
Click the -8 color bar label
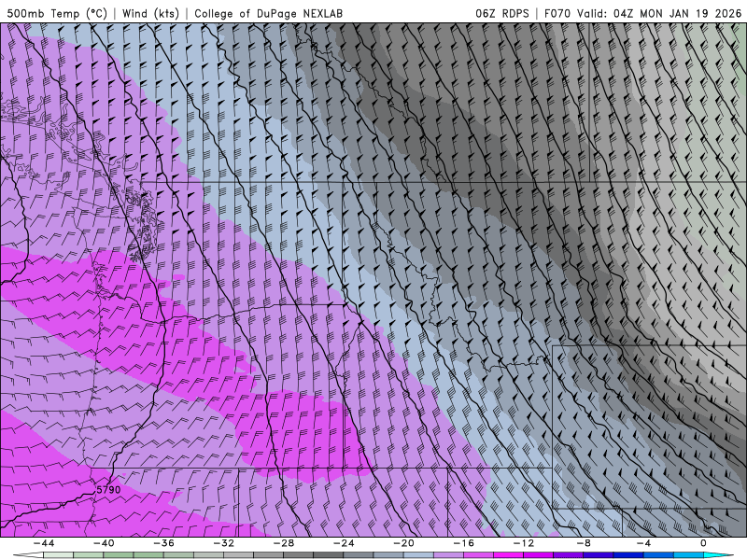pos(585,543)
